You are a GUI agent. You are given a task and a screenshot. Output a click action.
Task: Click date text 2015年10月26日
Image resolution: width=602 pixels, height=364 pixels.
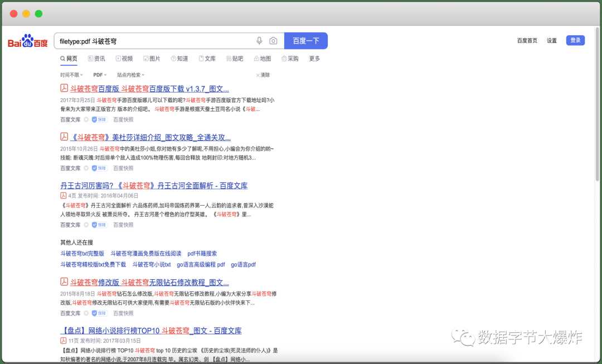click(79, 148)
